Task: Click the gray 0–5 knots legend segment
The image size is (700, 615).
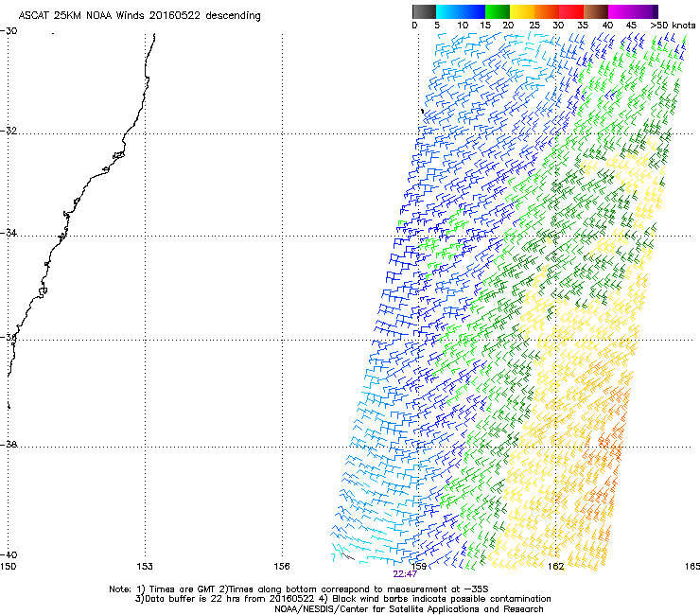Action: [x=424, y=11]
